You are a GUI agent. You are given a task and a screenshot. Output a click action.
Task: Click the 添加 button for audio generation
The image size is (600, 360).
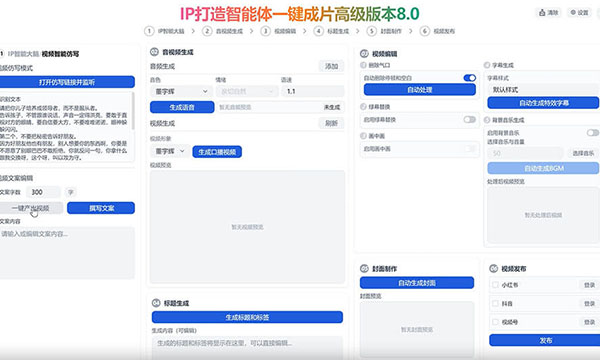tap(331, 66)
